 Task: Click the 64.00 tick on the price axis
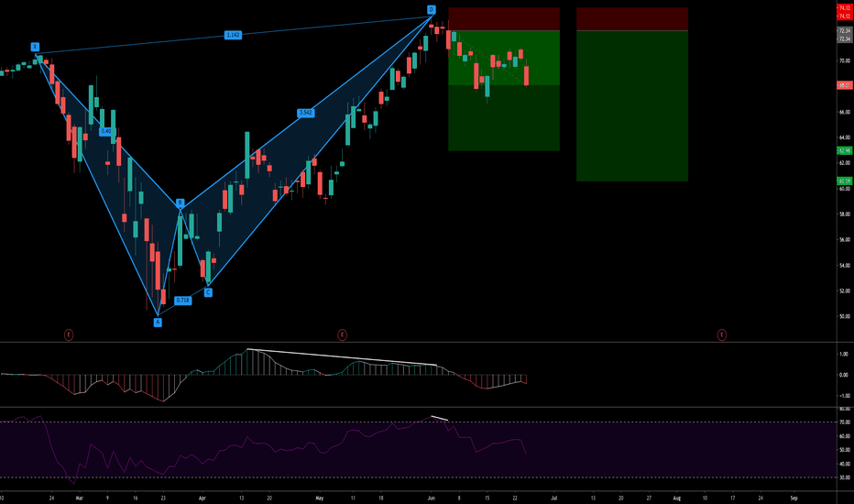(844, 137)
